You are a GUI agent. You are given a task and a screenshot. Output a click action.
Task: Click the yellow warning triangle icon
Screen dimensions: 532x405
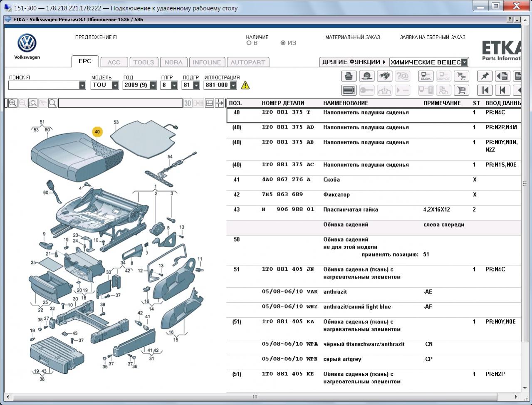click(x=245, y=85)
